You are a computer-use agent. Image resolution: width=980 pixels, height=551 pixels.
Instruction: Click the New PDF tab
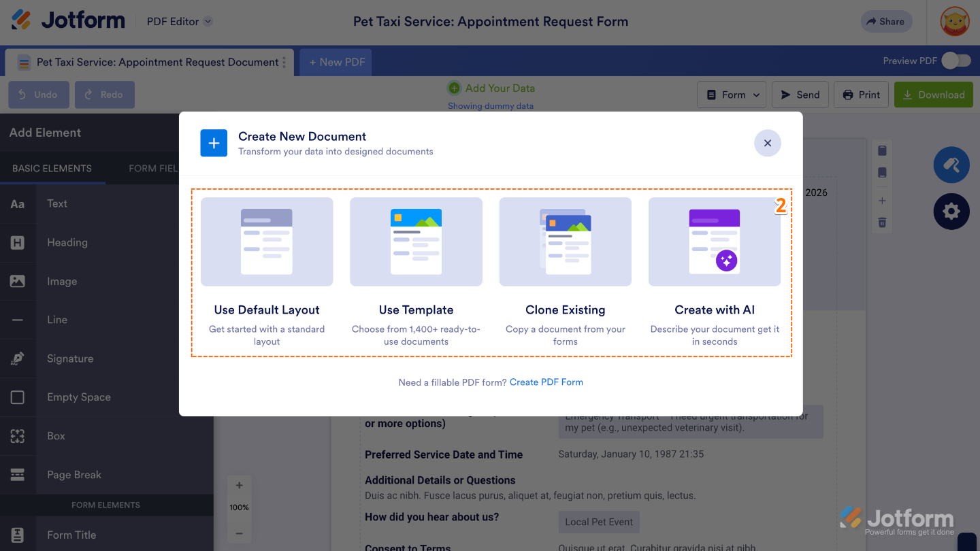point(336,62)
